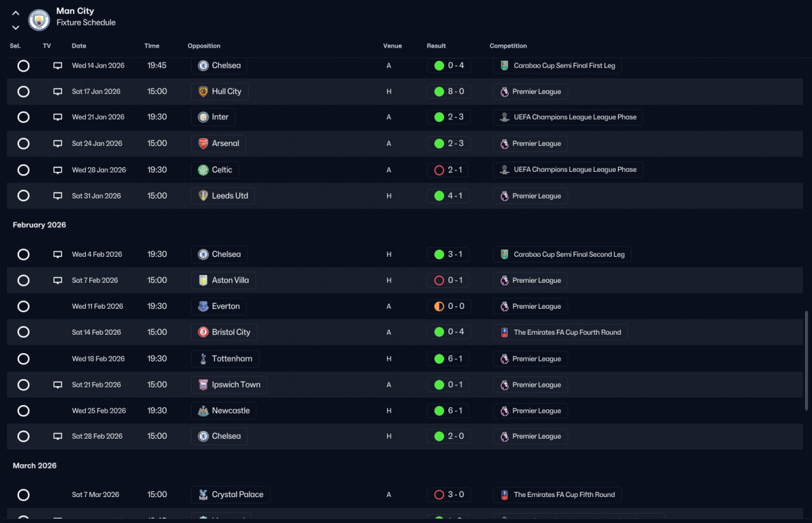Viewport: 812px width, 523px height.
Task: Click Everton club badge
Action: tap(203, 306)
